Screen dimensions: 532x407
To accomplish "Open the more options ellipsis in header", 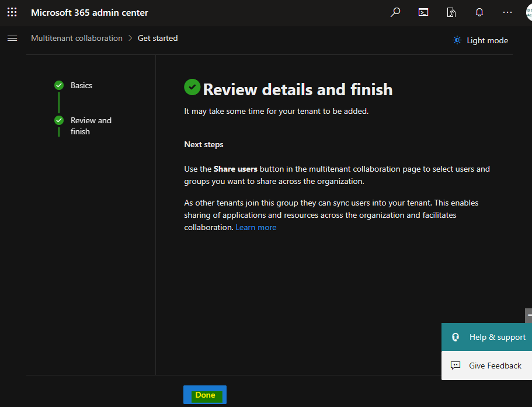I will point(507,12).
